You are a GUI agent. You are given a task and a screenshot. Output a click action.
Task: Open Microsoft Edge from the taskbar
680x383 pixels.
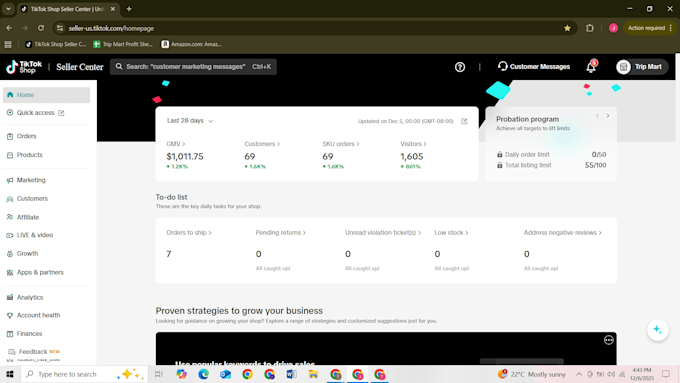coord(203,374)
